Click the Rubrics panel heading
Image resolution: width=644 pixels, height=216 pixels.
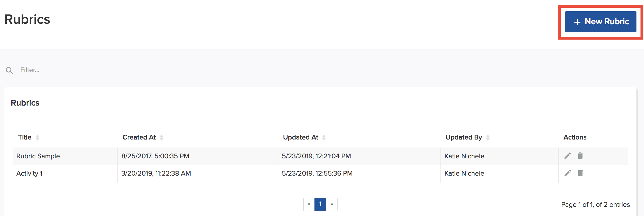pos(25,103)
